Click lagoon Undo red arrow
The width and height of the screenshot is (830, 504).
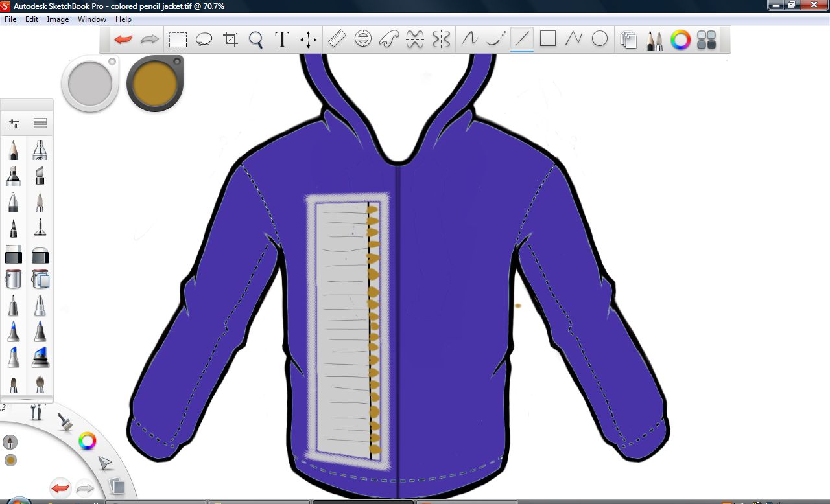[60, 487]
